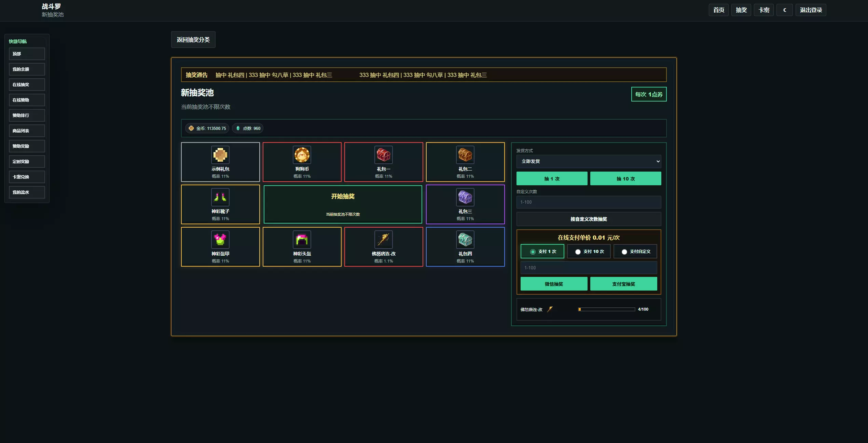Click the 微信抽奖 payment button
The image size is (868, 443).
pyautogui.click(x=554, y=284)
